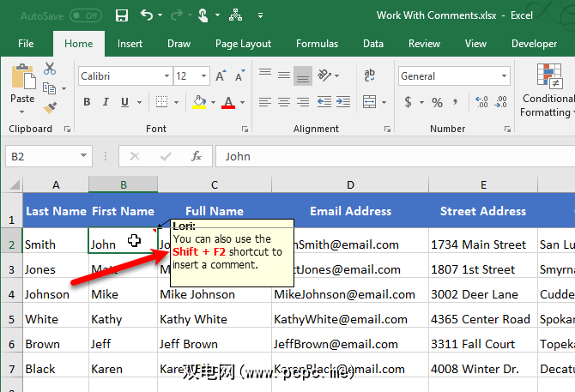Open the Name Box dropdown arrow

[x=84, y=157]
